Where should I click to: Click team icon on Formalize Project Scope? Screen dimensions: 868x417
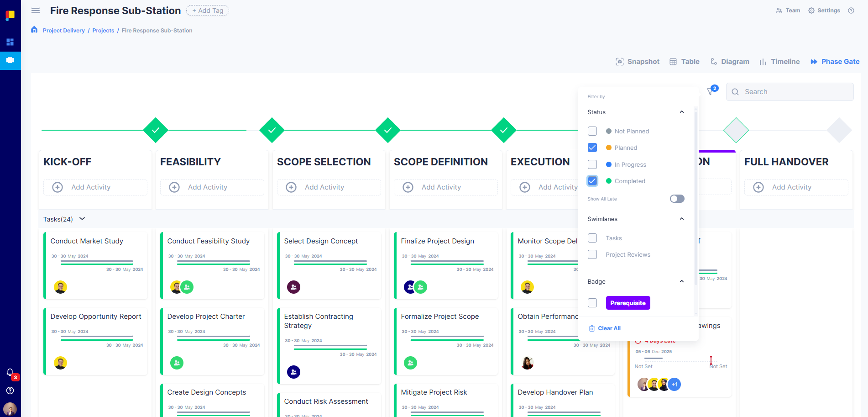pos(411,363)
